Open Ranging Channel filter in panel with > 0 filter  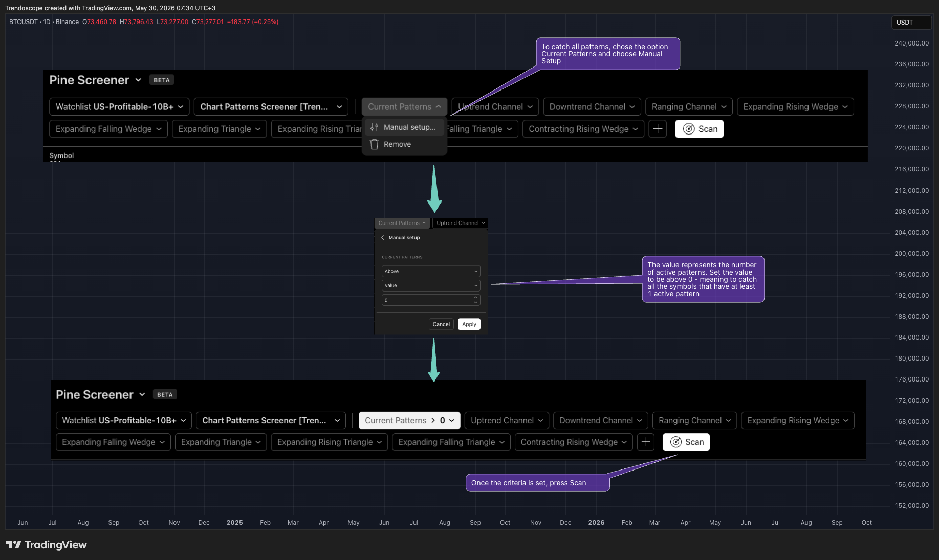[695, 420]
